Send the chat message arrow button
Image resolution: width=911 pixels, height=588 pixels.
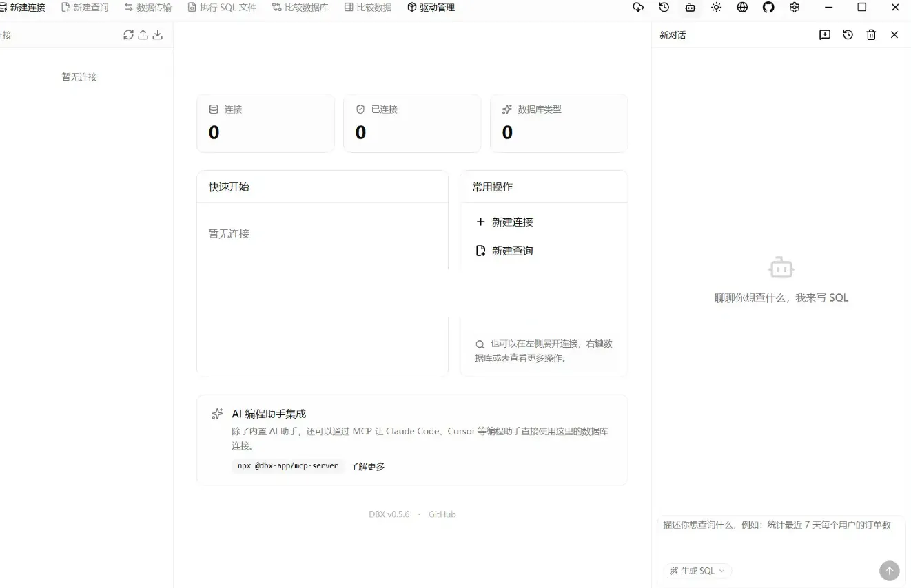tap(890, 571)
